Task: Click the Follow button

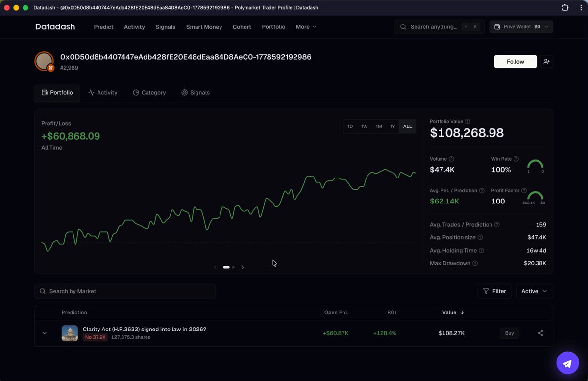Action: pyautogui.click(x=515, y=62)
